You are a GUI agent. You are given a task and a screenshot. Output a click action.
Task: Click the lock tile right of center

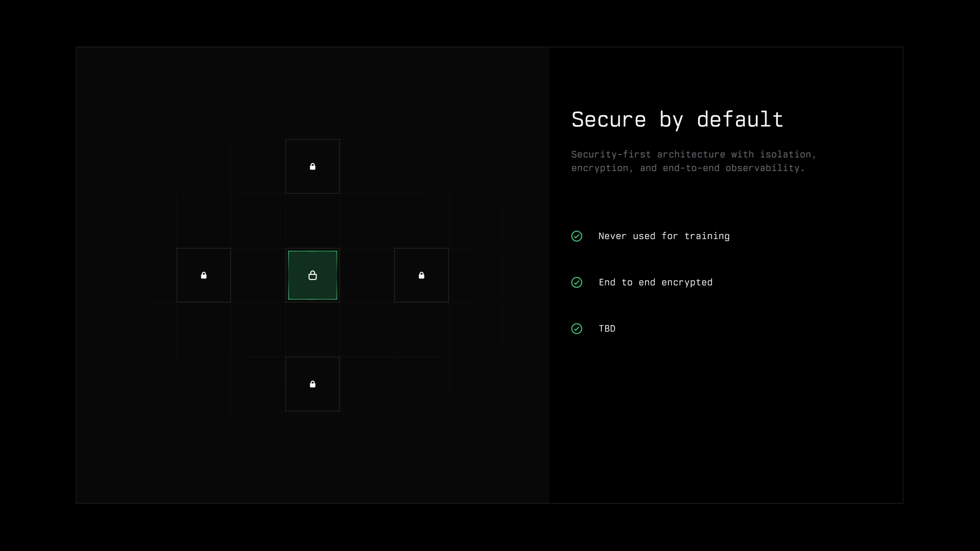tap(421, 275)
